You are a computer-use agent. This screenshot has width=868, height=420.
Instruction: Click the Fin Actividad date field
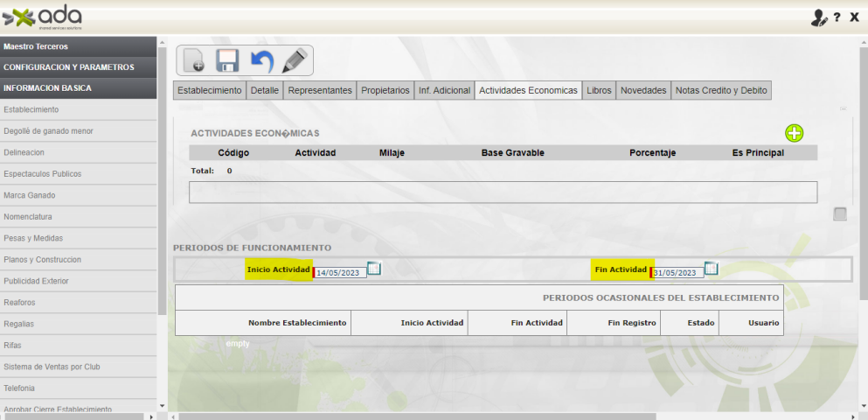tap(677, 273)
